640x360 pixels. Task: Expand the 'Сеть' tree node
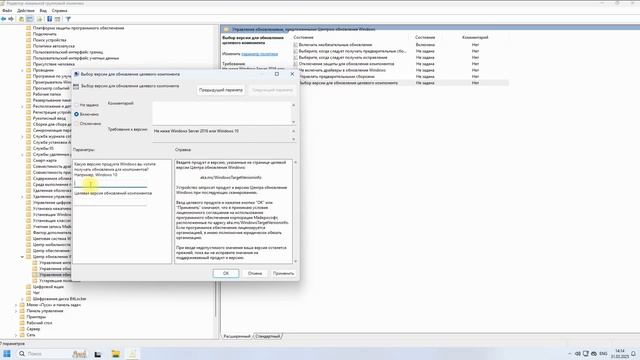[16, 335]
